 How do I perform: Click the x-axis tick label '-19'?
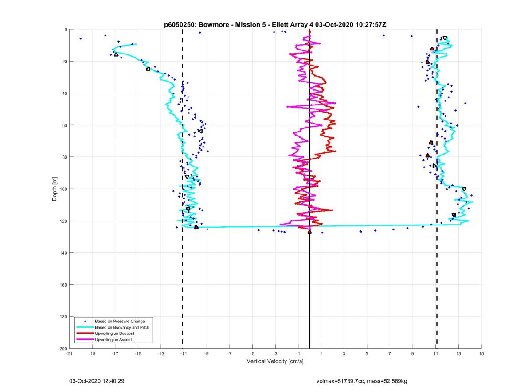(x=92, y=354)
